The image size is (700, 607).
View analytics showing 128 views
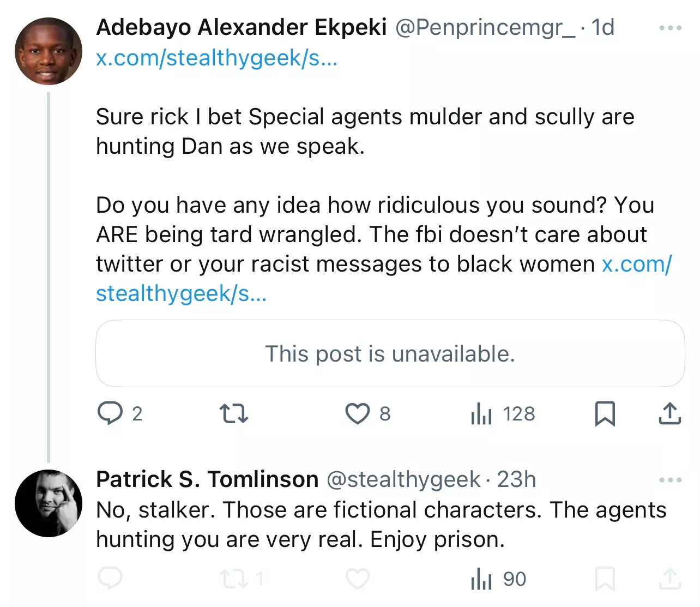[503, 413]
